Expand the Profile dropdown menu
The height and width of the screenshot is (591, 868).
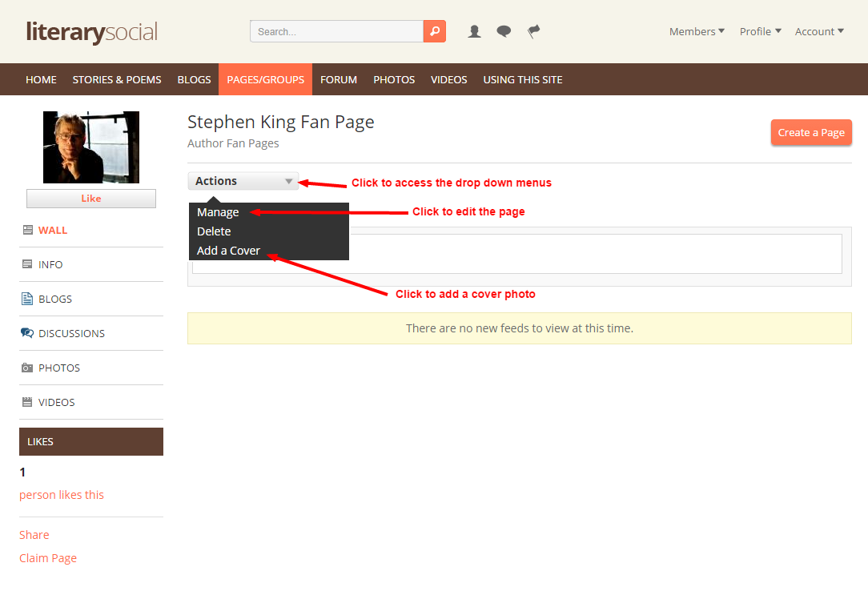tap(761, 31)
